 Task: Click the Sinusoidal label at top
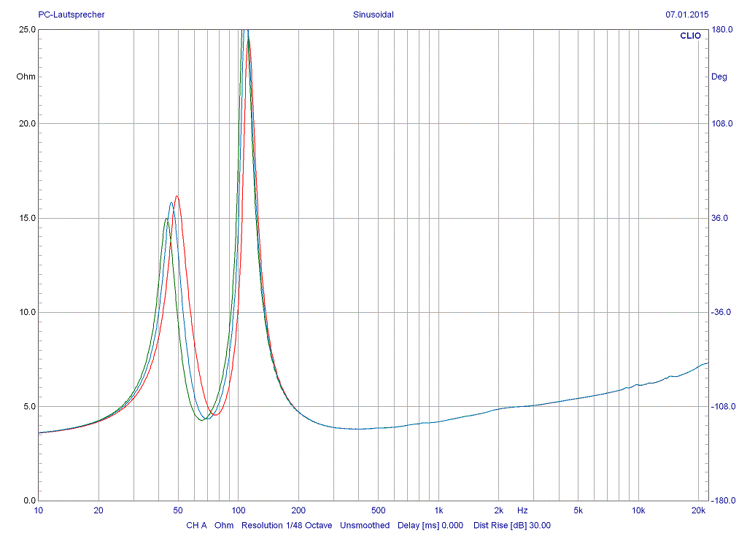tap(373, 14)
